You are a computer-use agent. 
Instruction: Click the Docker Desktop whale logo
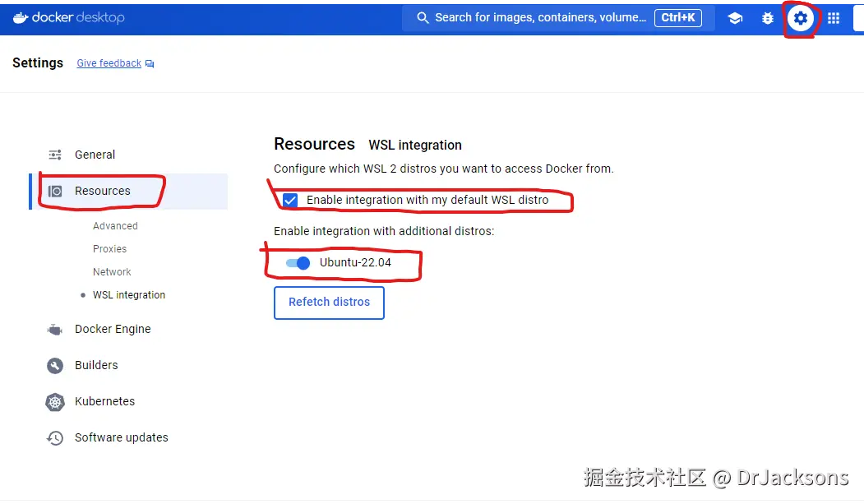(x=21, y=17)
